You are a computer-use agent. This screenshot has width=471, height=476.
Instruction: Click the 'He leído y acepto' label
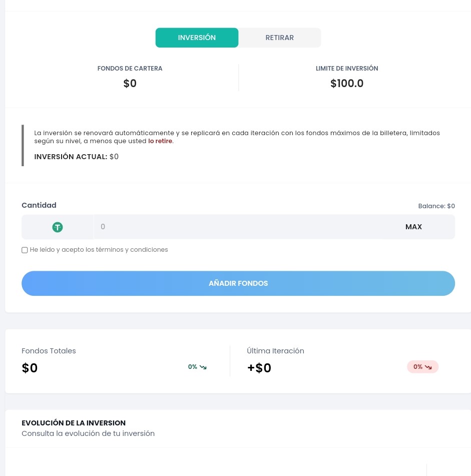click(99, 250)
